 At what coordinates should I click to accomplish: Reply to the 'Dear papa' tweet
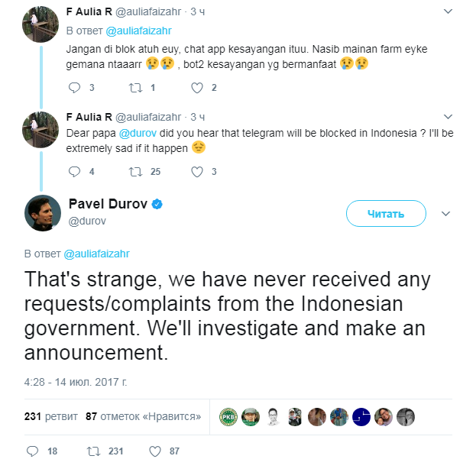pos(74,171)
